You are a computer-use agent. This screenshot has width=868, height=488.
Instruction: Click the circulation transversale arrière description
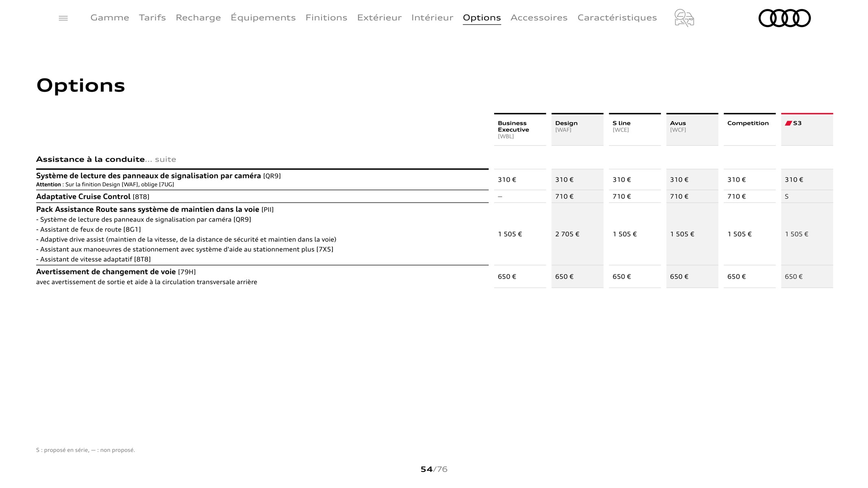(x=146, y=282)
